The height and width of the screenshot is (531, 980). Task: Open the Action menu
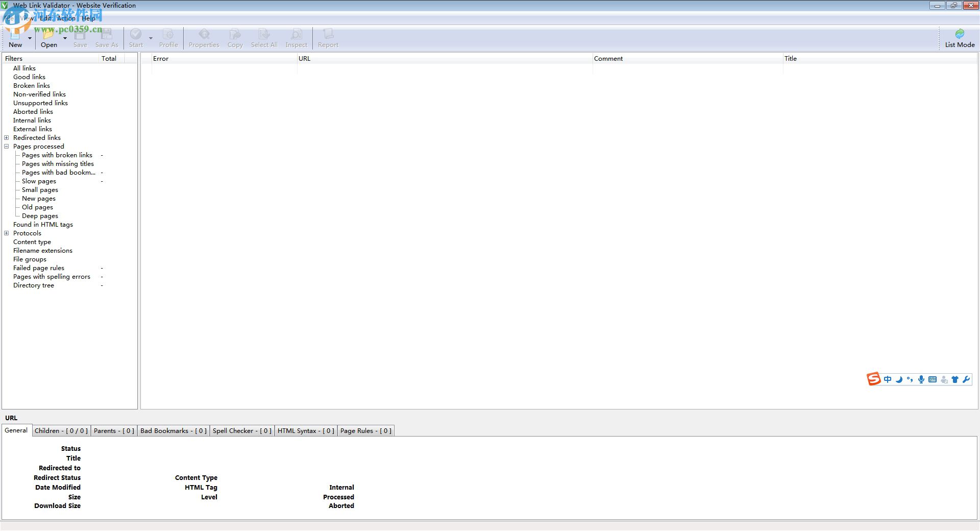65,18
